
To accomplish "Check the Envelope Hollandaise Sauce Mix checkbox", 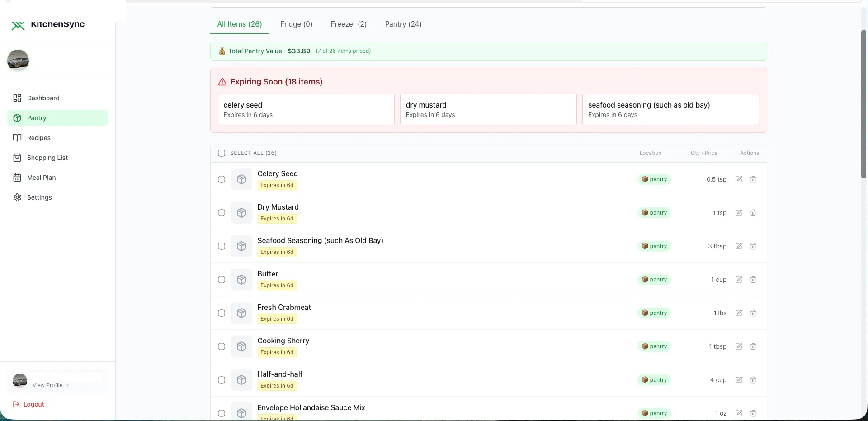I will (x=222, y=413).
